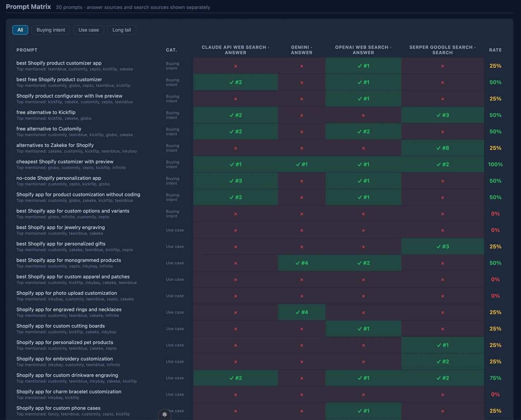Open 'Shopify app for custom drinkware engraving' prompt
Image resolution: width=521 pixels, height=420 pixels.
[67, 375]
